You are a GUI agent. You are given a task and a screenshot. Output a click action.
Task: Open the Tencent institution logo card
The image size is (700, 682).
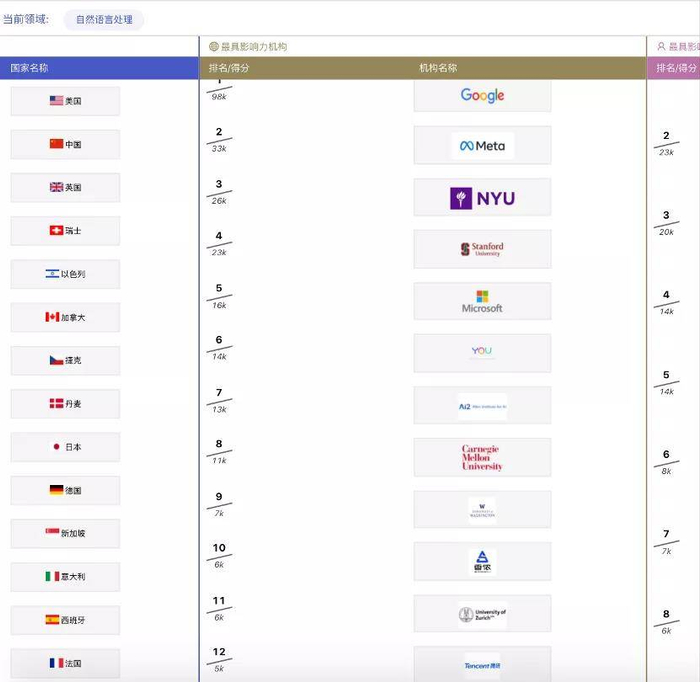click(x=482, y=664)
